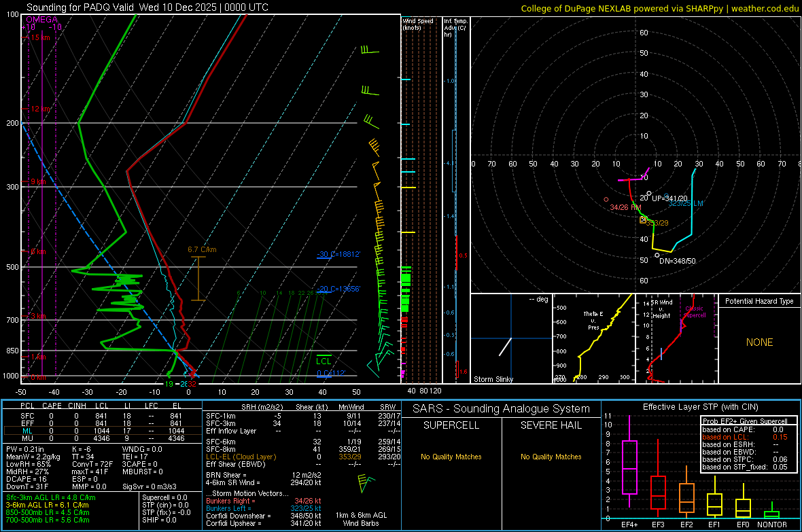The image size is (802, 532).
Task: Click the 'CAPE' column header
Action: coord(52,406)
